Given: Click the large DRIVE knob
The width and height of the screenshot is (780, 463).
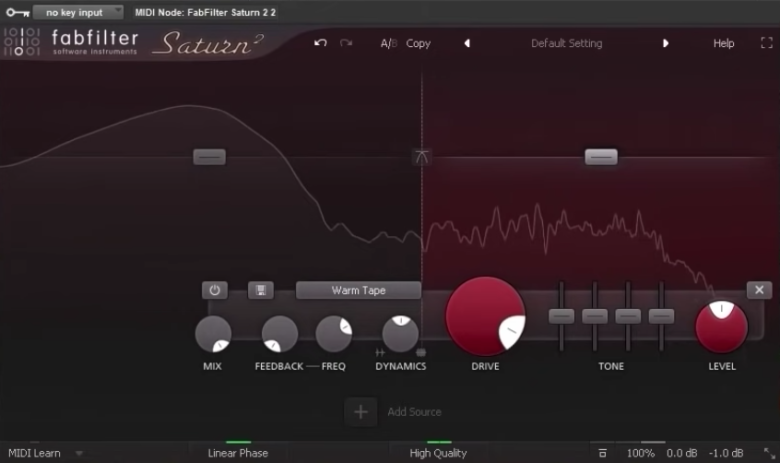Looking at the screenshot, I should point(485,316).
